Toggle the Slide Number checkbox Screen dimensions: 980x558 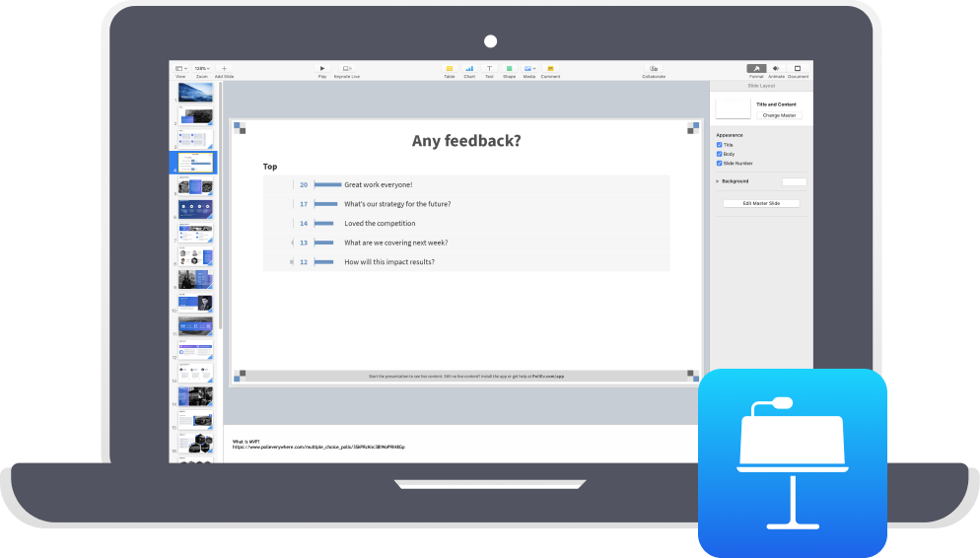coord(720,163)
